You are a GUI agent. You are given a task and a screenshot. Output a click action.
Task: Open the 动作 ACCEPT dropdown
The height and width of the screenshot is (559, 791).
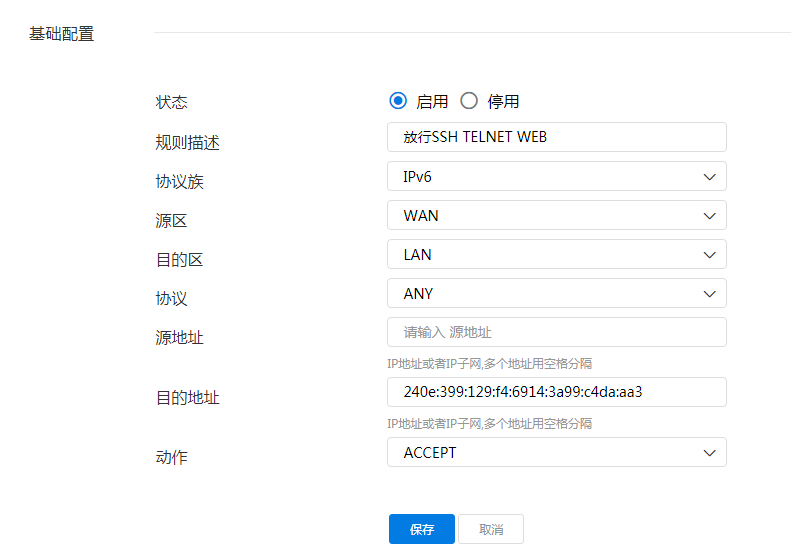coord(556,452)
